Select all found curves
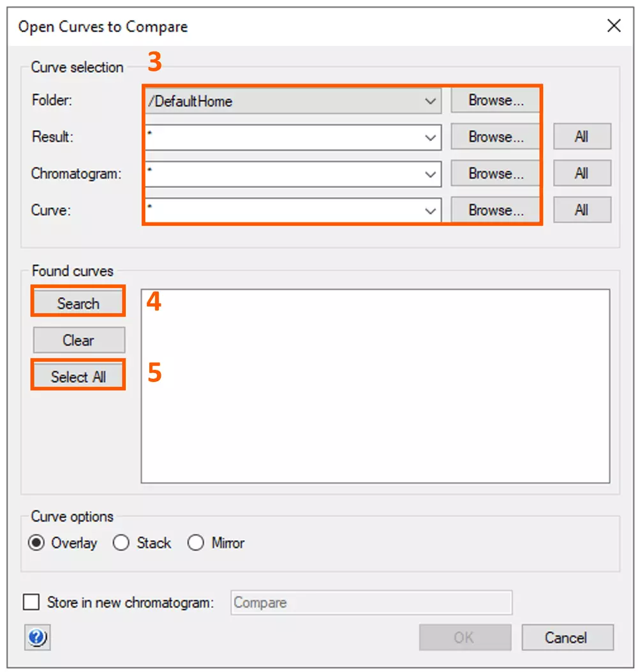The image size is (638, 672). (78, 377)
